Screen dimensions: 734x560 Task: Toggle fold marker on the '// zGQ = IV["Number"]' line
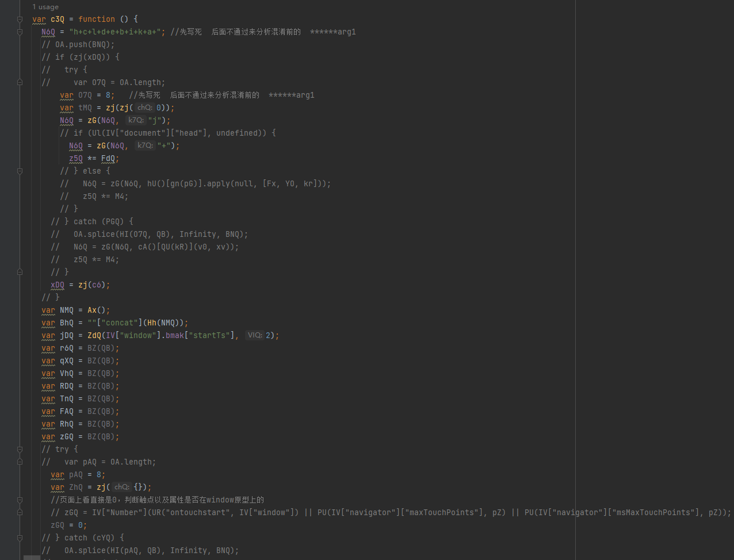pos(20,512)
